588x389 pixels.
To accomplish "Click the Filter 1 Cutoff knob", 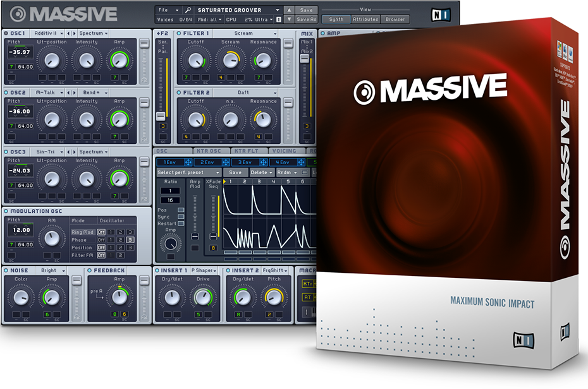I will 196,60.
